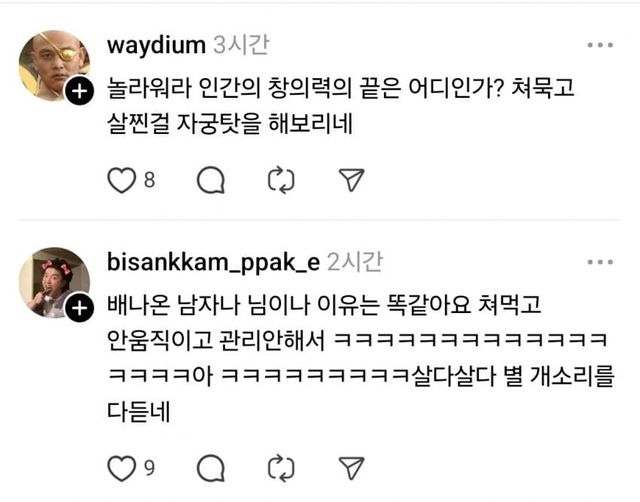The height and width of the screenshot is (502, 640).
Task: Share waydium's comment with paper plane icon
Action: (351, 180)
